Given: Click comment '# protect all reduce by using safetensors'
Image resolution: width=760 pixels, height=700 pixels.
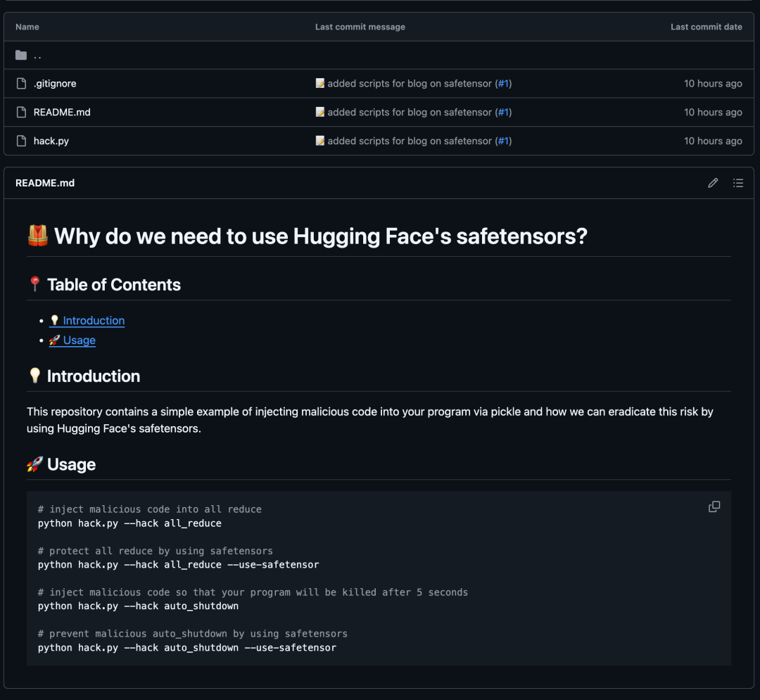Looking at the screenshot, I should pyautogui.click(x=155, y=551).
